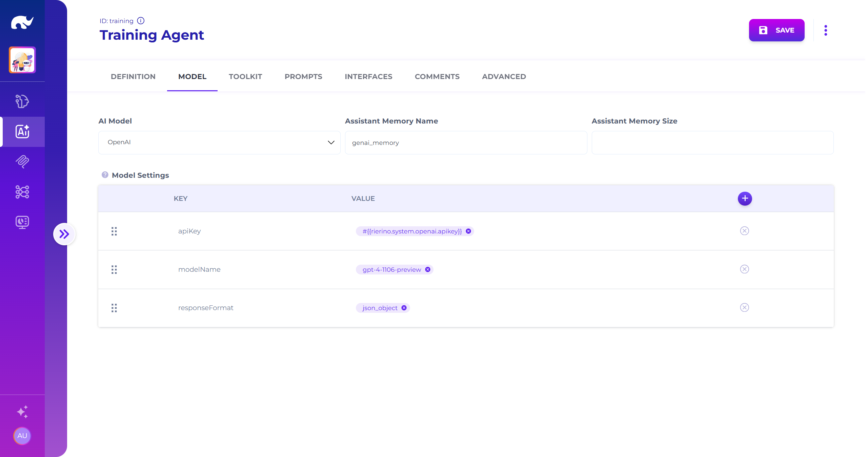Click the sparkles icon near bottom
This screenshot has width=868, height=457.
22,412
